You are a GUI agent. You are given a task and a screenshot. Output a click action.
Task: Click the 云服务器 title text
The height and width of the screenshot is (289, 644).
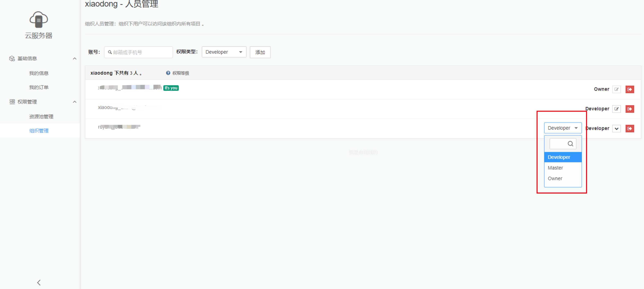point(38,36)
